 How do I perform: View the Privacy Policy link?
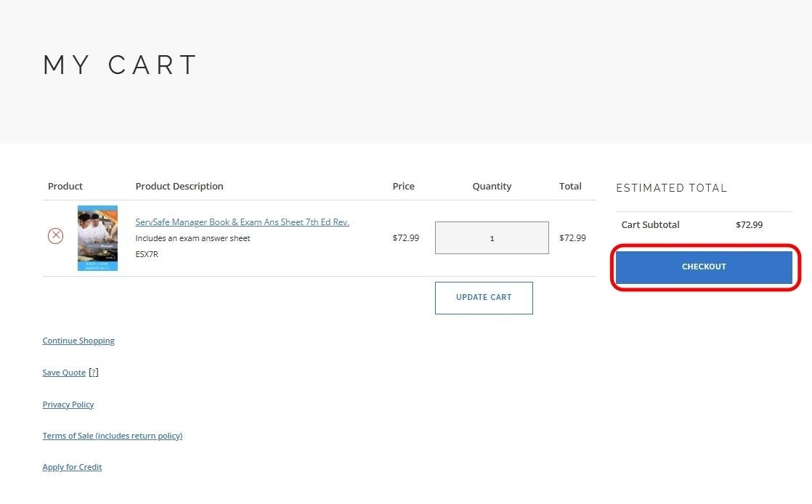(68, 405)
